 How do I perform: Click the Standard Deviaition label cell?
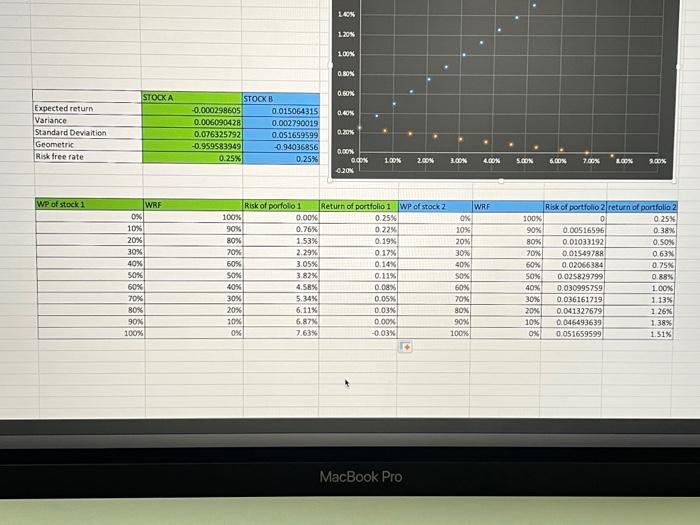coord(87,133)
